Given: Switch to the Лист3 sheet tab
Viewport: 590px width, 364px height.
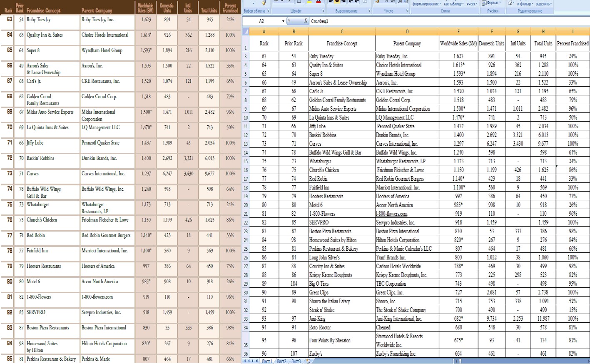Looking at the screenshot, I should pyautogui.click(x=296, y=361).
